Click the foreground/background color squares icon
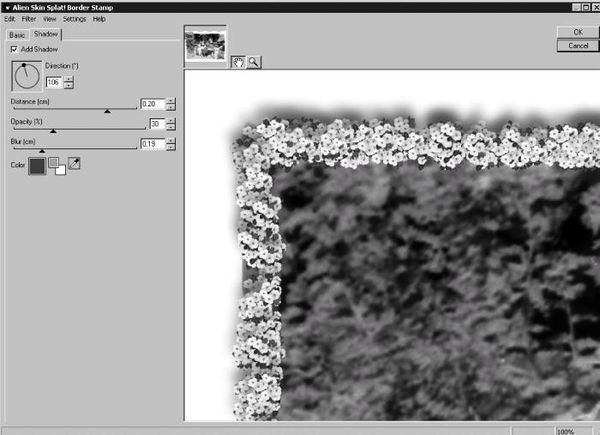This screenshot has height=435, width=600. [57, 165]
